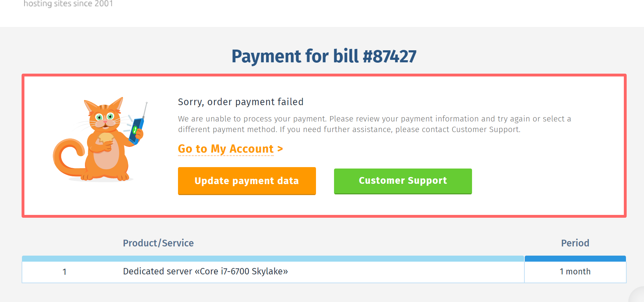Click row number 1 in the bill table
The height and width of the screenshot is (302, 644).
[64, 272]
